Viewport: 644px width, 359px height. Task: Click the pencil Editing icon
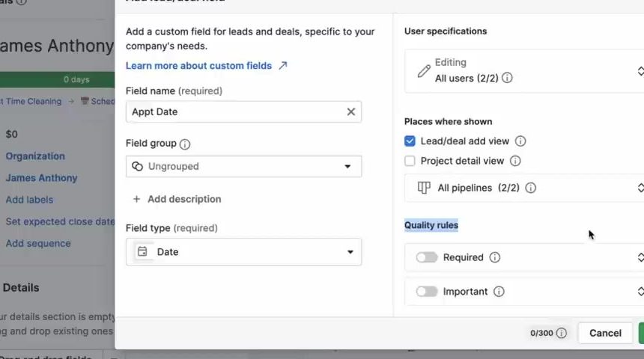[425, 70]
